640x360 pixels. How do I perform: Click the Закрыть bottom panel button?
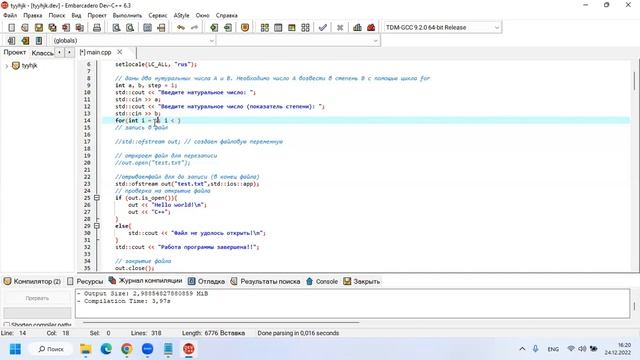[362, 281]
